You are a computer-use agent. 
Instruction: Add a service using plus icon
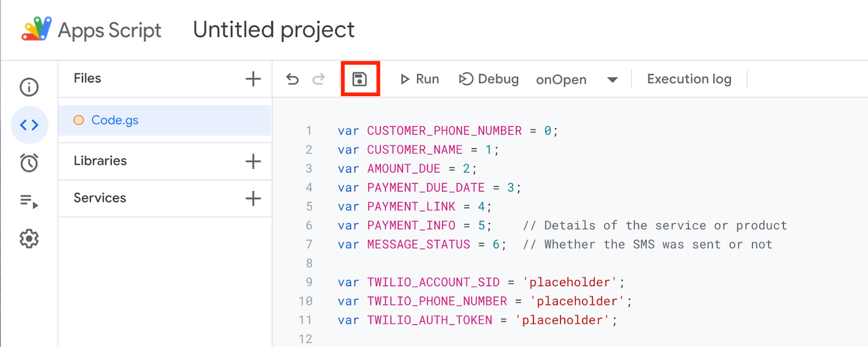tap(253, 198)
